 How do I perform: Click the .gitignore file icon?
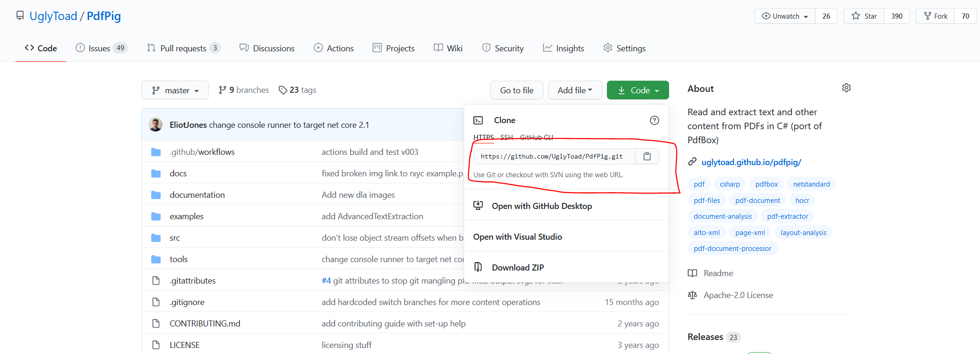pyautogui.click(x=156, y=302)
